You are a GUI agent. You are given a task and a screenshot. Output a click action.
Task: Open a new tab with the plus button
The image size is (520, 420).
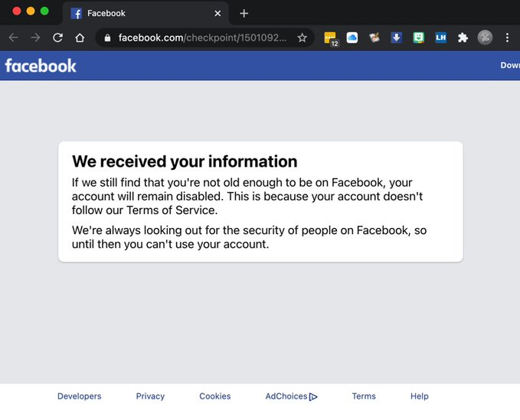(x=244, y=13)
